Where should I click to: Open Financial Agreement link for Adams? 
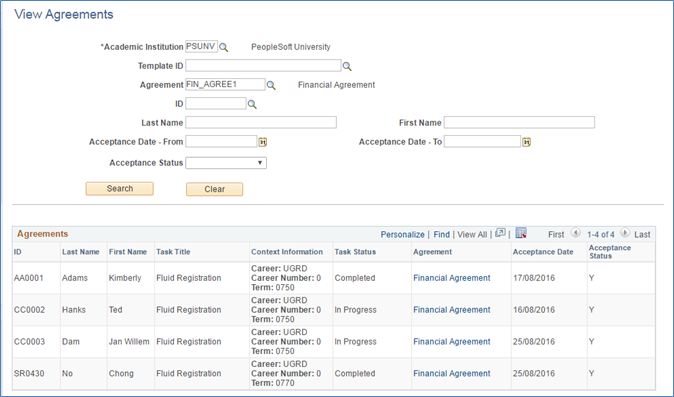point(452,278)
